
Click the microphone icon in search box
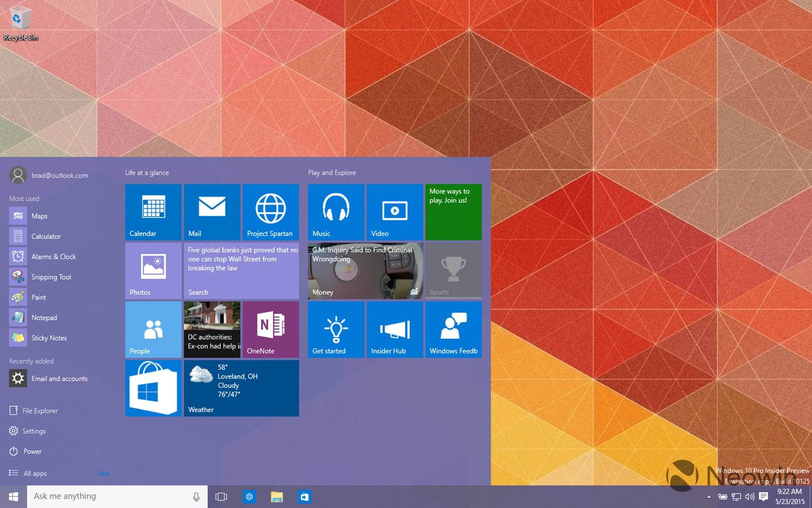coord(196,497)
